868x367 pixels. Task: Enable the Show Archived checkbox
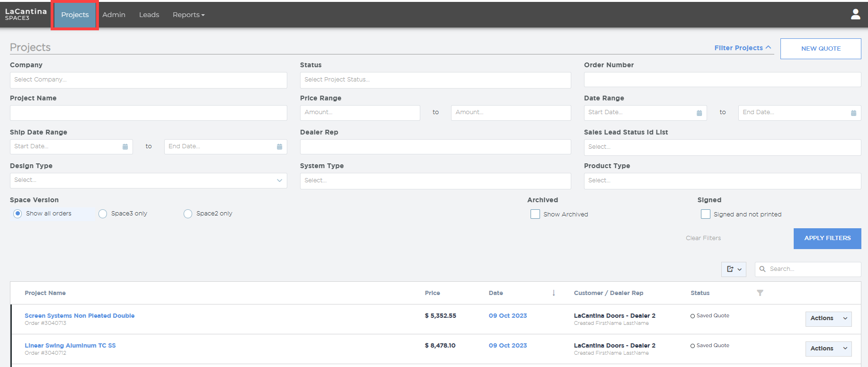[535, 214]
